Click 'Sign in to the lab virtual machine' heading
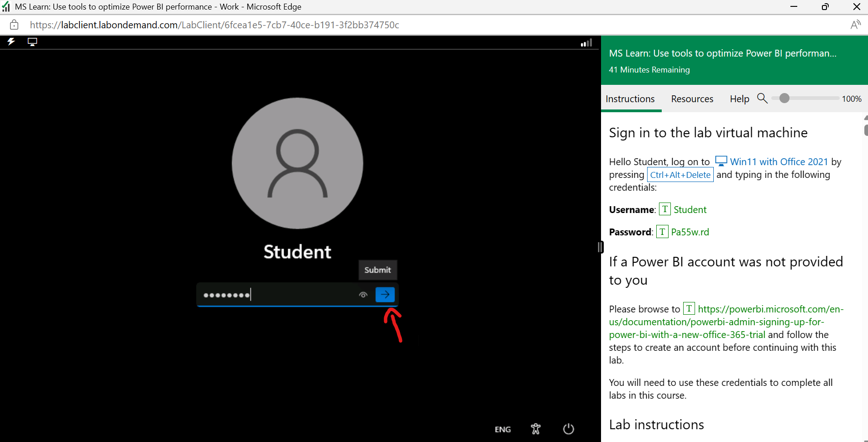The image size is (868, 442). pyautogui.click(x=708, y=133)
